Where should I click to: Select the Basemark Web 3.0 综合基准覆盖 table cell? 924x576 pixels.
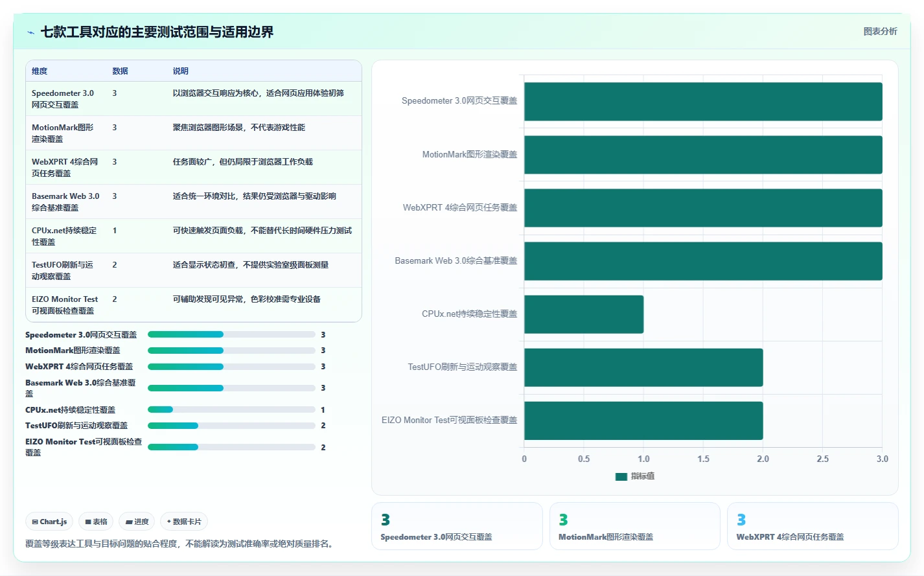65,202
